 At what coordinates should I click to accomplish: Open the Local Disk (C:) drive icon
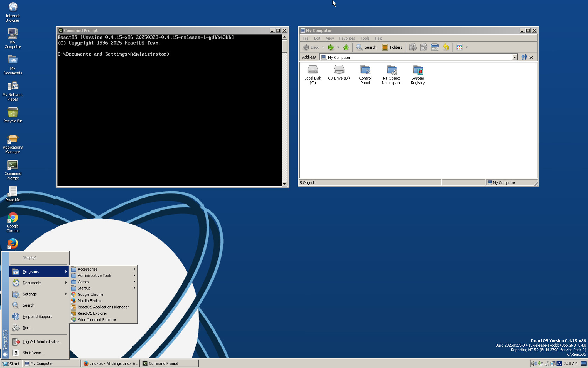pos(313,70)
